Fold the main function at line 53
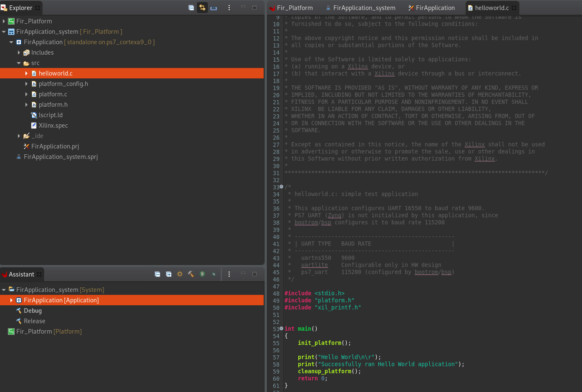 click(281, 328)
